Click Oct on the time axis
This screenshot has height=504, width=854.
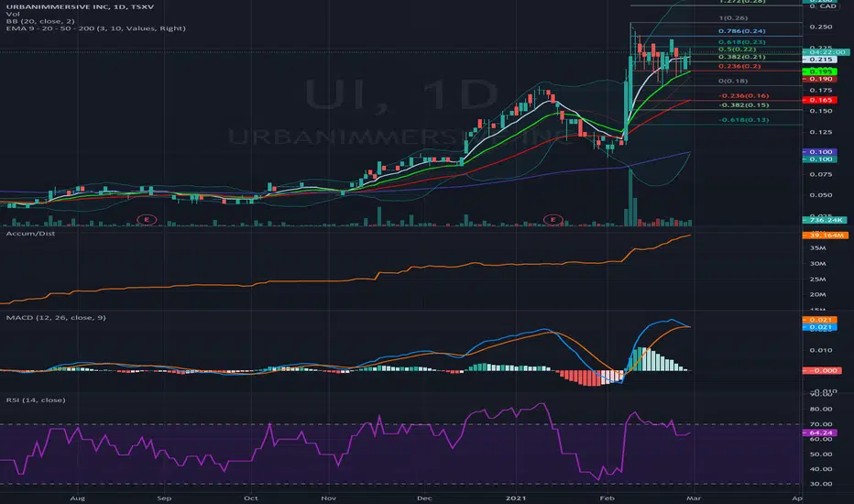click(x=250, y=498)
